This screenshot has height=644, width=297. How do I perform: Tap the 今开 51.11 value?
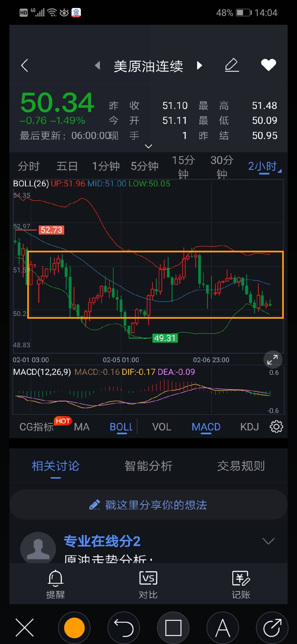point(175,120)
